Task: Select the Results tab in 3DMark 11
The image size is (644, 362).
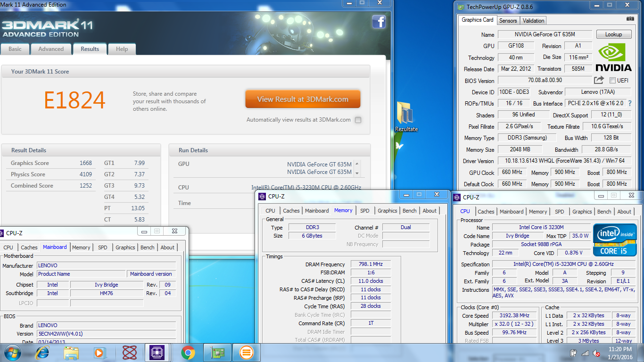Action: (x=90, y=49)
